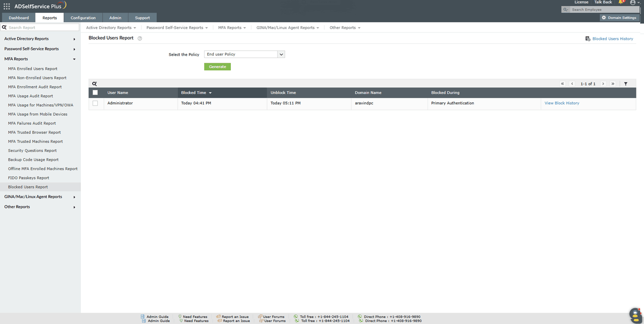The image size is (644, 324).
Task: Go to the next page arrow
Action: tap(603, 84)
